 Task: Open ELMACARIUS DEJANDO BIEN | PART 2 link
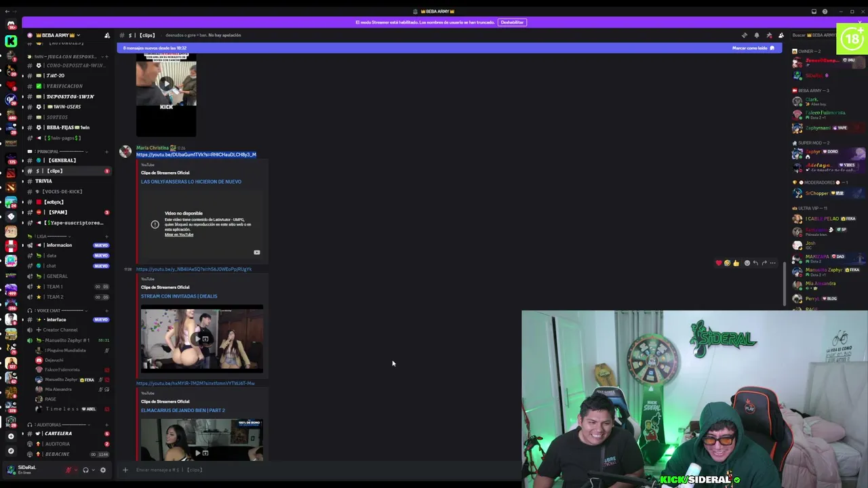click(x=183, y=410)
